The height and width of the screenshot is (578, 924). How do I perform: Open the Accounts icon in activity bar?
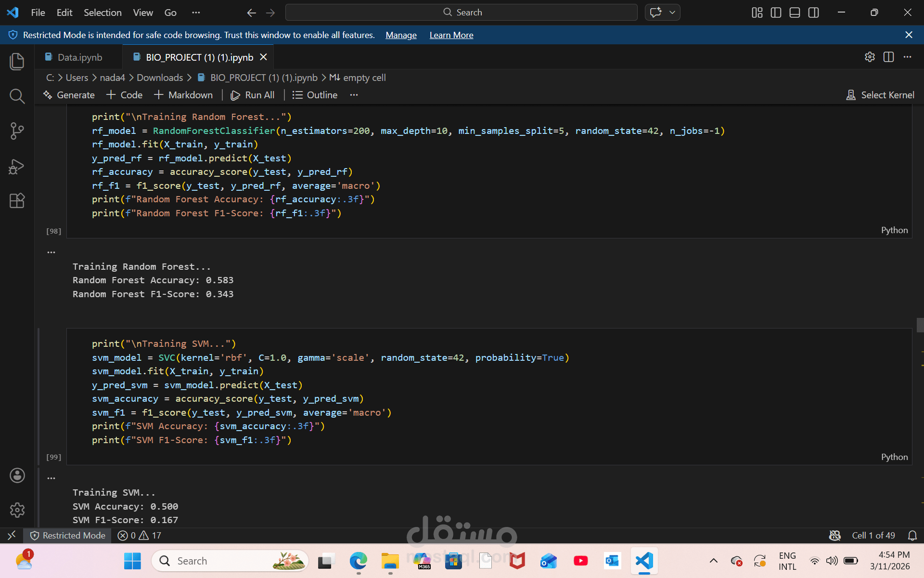[17, 475]
